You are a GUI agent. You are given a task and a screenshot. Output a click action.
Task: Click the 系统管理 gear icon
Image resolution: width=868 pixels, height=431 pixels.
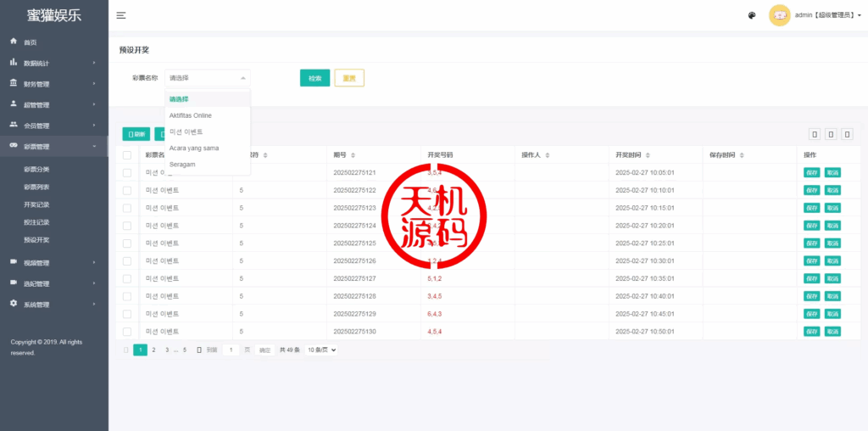coord(14,304)
